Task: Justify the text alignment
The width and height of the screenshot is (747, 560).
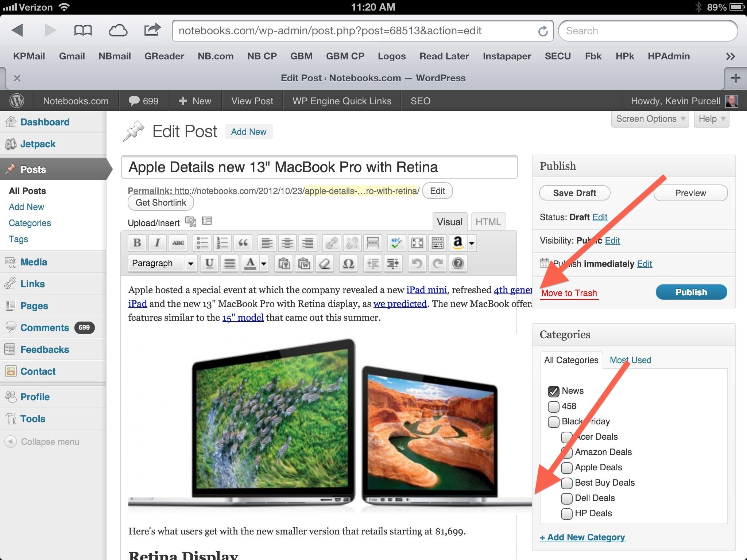Action: (230, 263)
